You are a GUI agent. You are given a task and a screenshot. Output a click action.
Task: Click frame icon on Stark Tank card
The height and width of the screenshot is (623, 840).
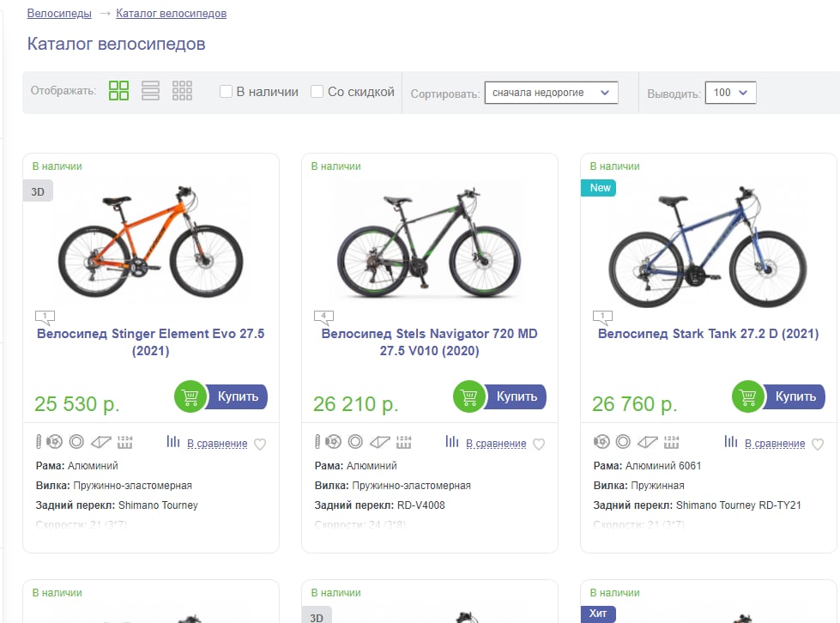(x=647, y=442)
